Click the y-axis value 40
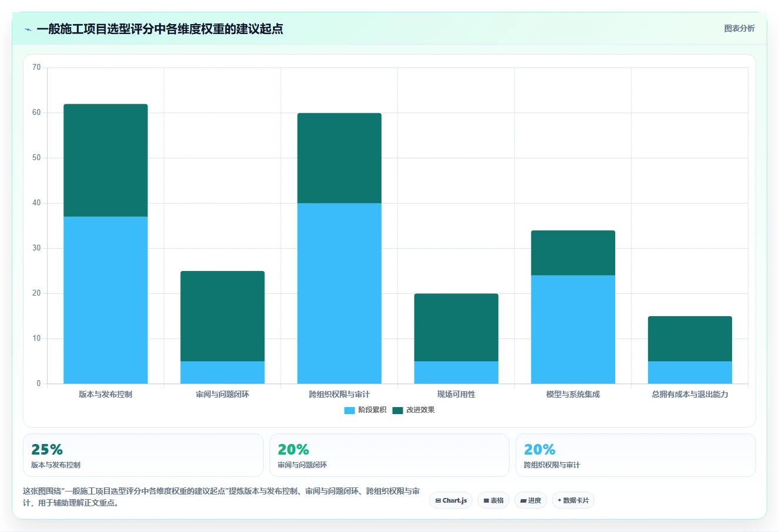779x532 pixels. (36, 203)
